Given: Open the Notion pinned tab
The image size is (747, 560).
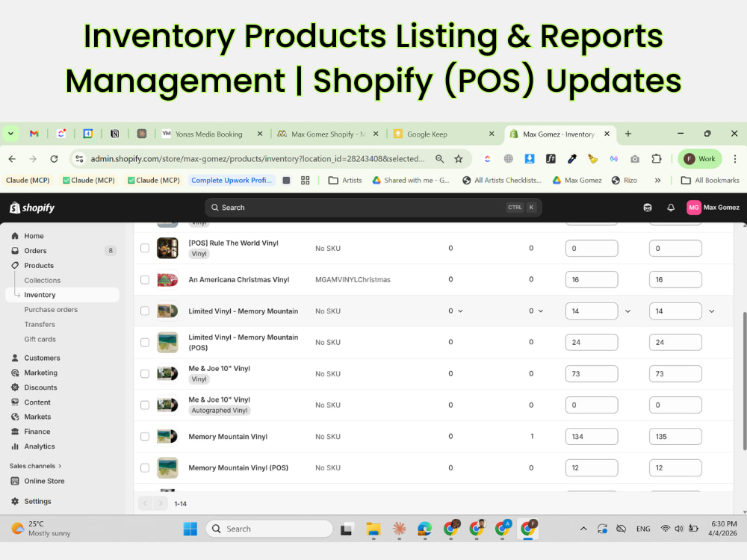Looking at the screenshot, I should point(115,134).
